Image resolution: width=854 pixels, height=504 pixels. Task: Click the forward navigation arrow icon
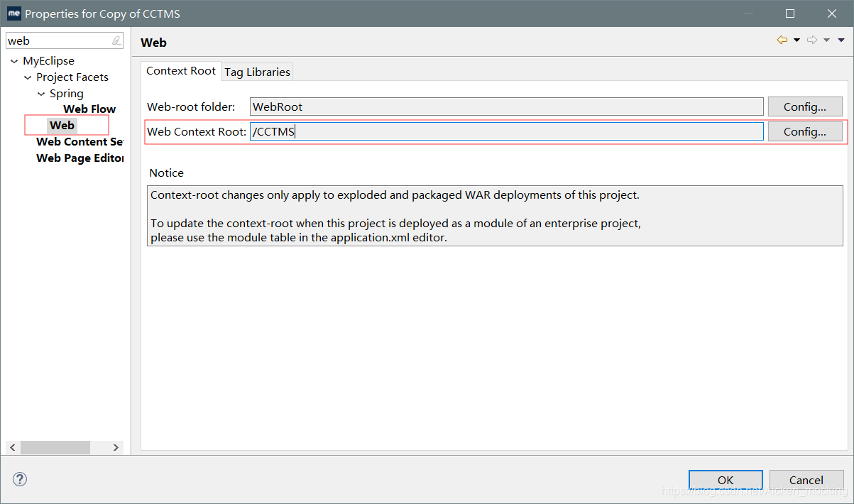813,40
